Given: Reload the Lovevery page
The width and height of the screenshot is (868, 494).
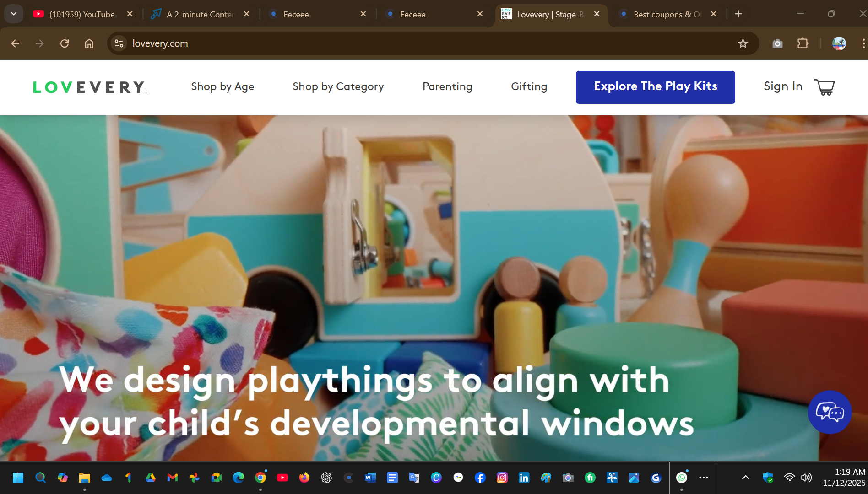Looking at the screenshot, I should point(65,43).
